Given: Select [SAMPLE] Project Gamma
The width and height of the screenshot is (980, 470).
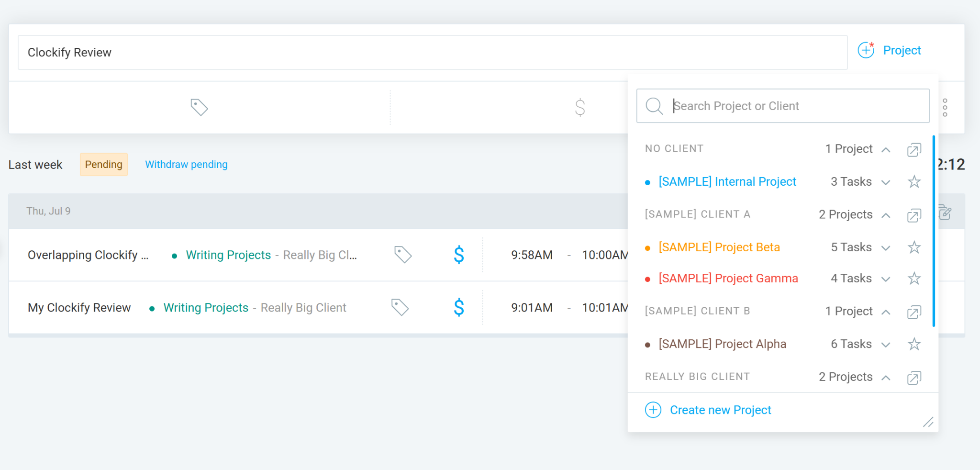Looking at the screenshot, I should pos(728,279).
